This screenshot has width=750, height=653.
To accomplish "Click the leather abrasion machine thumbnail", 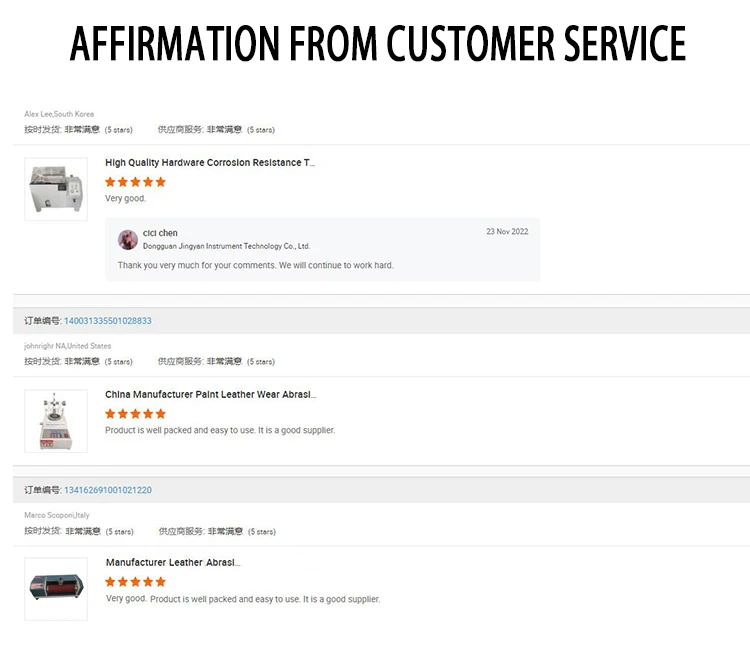I will tap(56, 588).
